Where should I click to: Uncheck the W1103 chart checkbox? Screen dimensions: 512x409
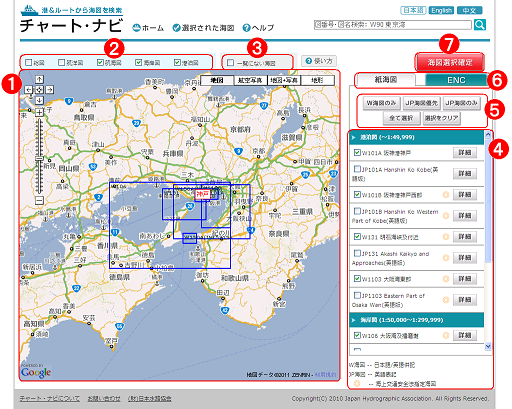357,278
